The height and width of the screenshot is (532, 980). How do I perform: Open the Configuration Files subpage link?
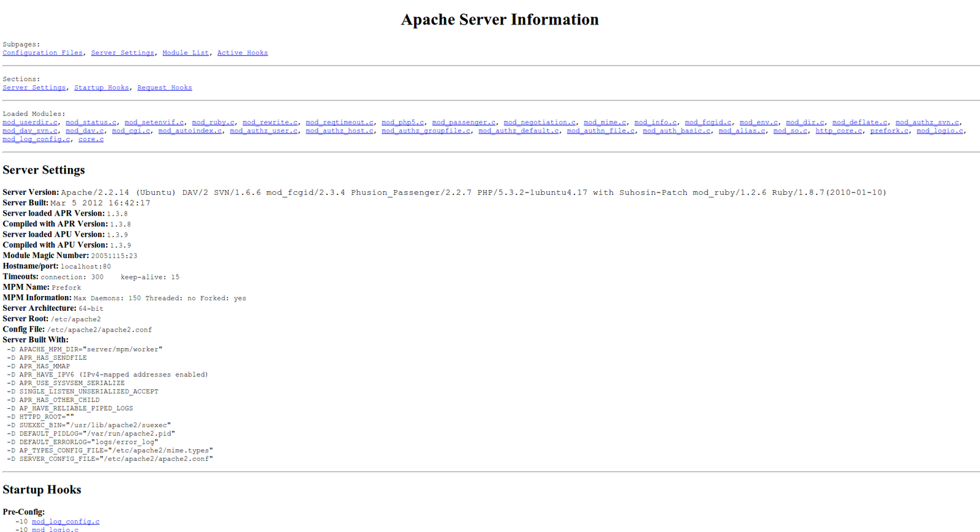(x=43, y=53)
